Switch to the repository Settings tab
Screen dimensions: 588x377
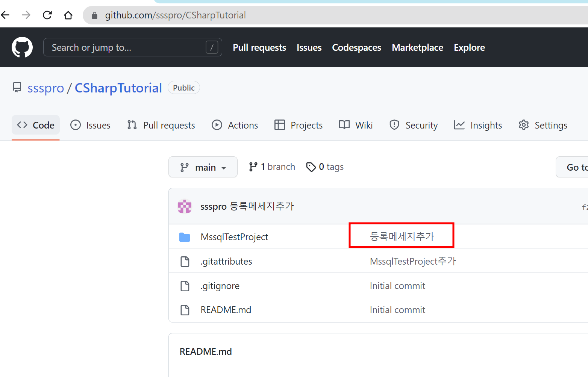point(543,125)
